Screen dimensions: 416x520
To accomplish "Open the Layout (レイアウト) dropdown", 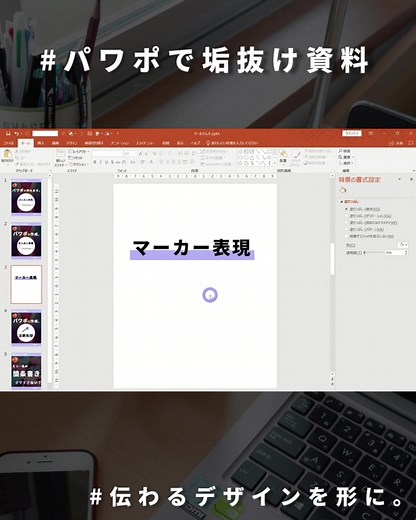I will [79, 151].
